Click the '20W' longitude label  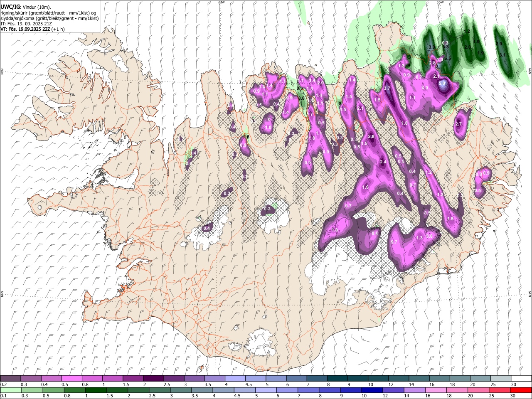coord(221,2)
